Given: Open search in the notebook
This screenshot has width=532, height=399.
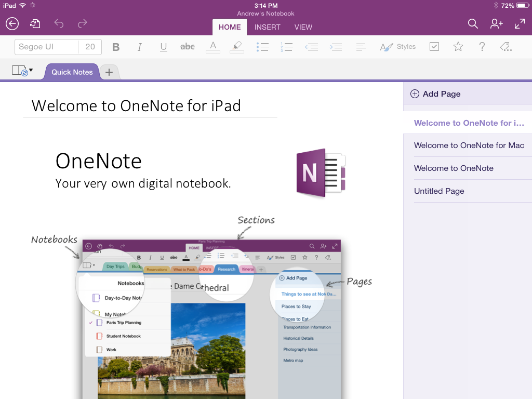Looking at the screenshot, I should [x=473, y=23].
